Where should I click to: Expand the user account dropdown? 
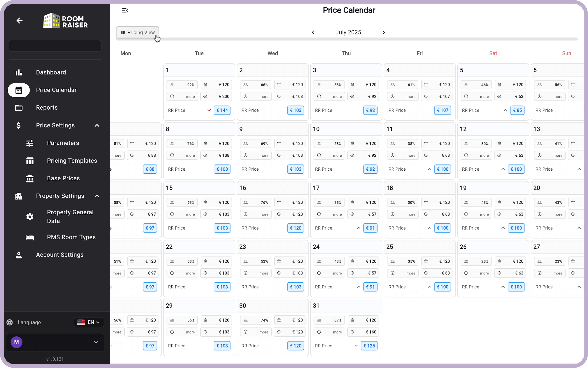tap(96, 342)
